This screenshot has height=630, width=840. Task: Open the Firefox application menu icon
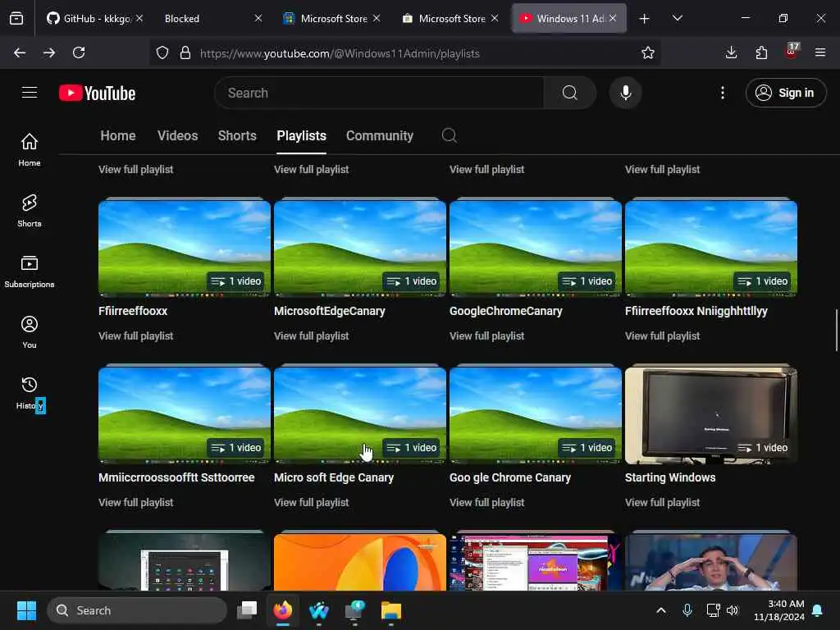click(x=820, y=52)
